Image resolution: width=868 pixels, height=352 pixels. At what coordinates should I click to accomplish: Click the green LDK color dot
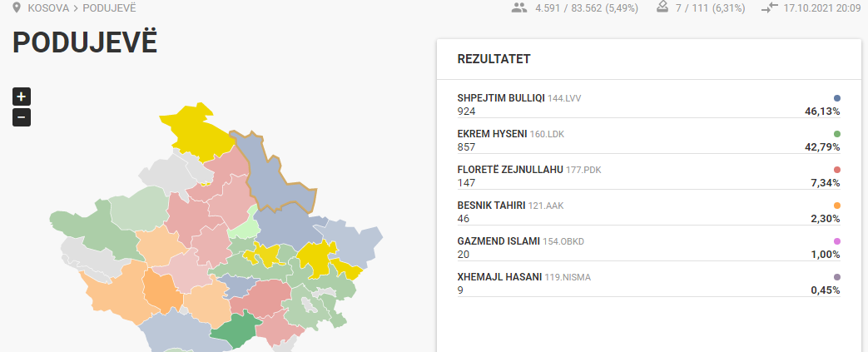pos(836,134)
